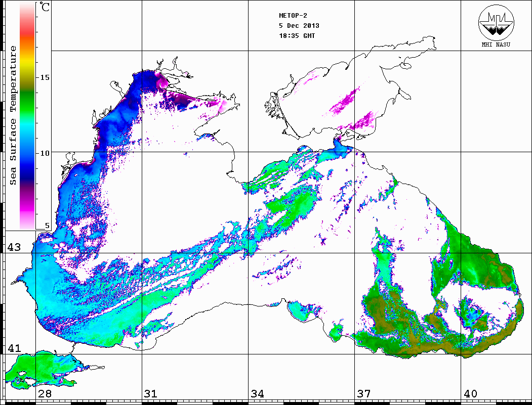Click the longitude label 40

click(x=470, y=394)
